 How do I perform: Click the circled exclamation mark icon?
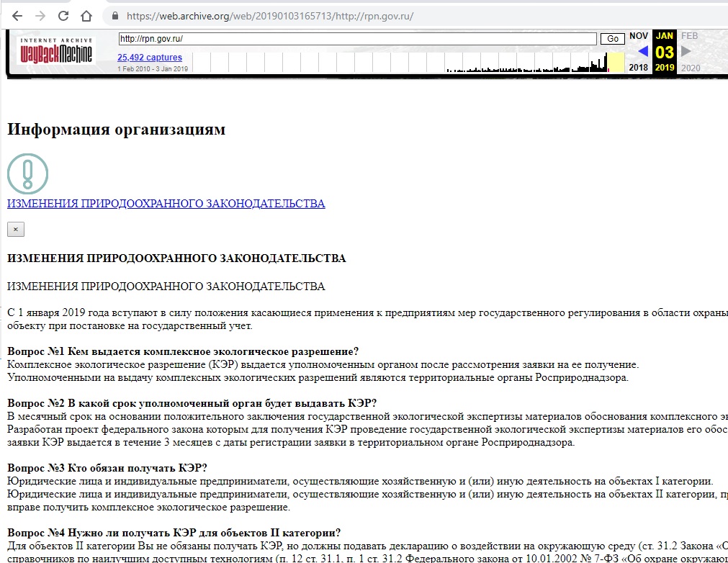pyautogui.click(x=27, y=174)
